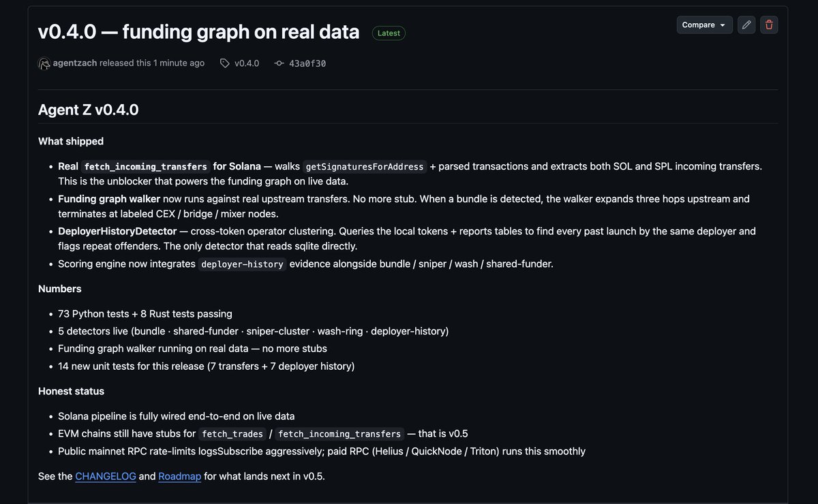Click the fetch_trades code snippet
The image size is (818, 504).
[233, 434]
